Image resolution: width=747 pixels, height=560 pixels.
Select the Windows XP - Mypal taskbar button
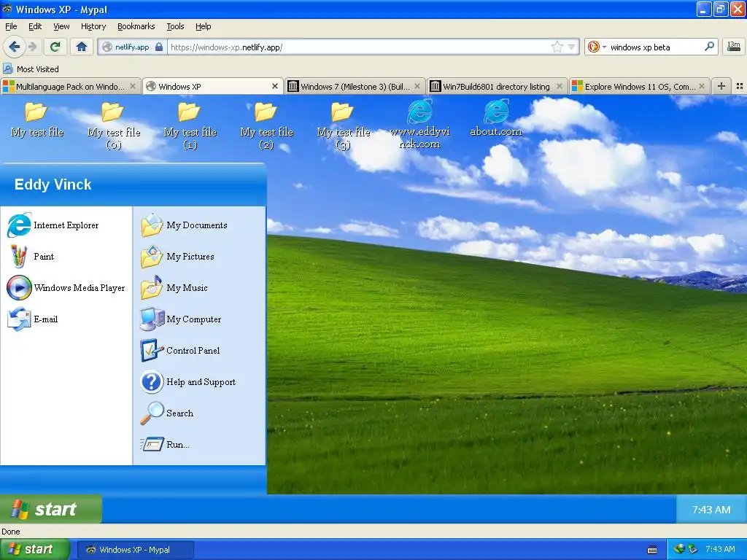point(135,550)
